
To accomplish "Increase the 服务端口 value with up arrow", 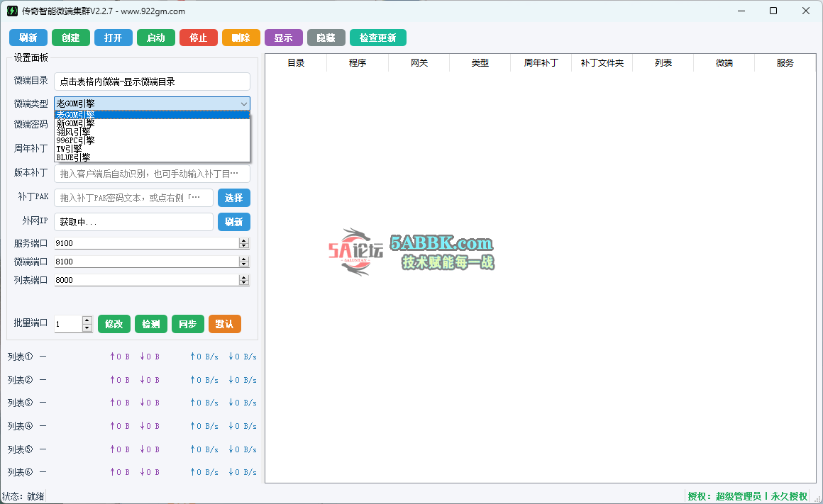I will tap(243, 240).
